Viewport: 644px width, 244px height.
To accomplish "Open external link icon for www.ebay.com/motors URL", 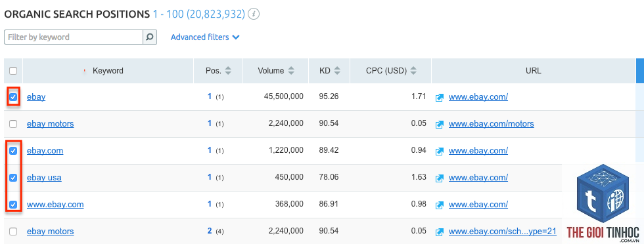I will click(x=440, y=124).
